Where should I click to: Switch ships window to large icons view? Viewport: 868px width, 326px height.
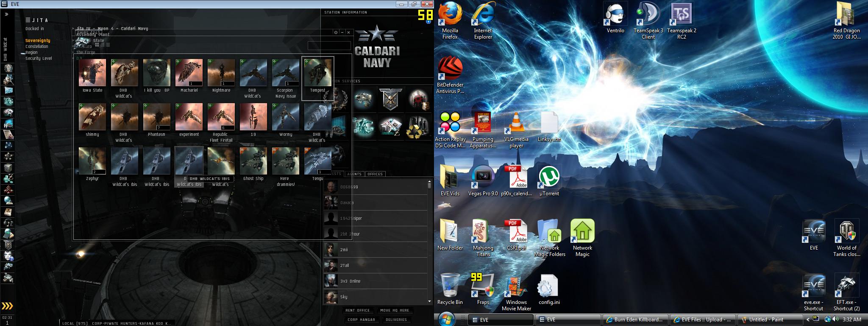(x=97, y=44)
